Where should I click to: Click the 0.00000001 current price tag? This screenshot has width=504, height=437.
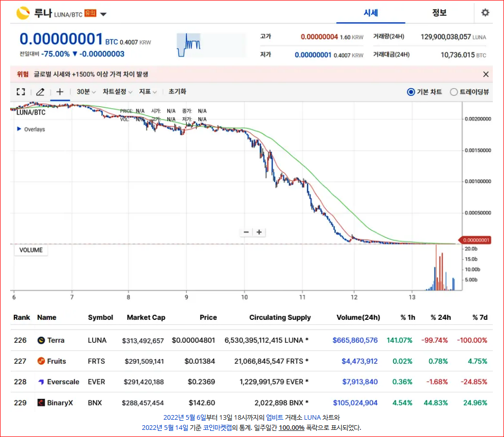tap(475, 240)
